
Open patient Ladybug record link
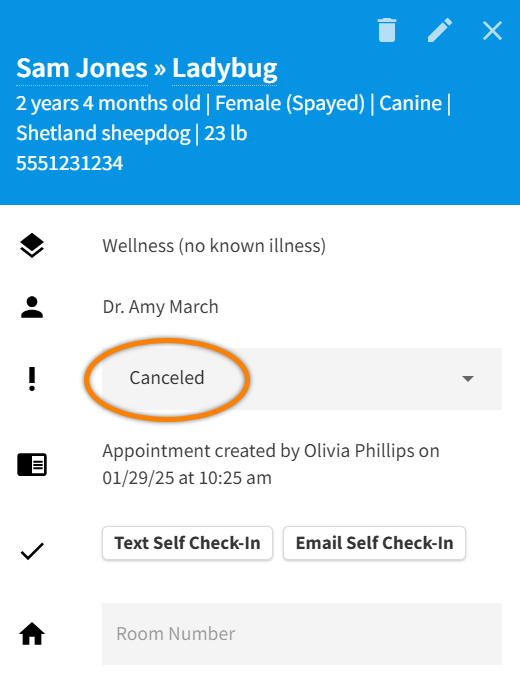(224, 69)
